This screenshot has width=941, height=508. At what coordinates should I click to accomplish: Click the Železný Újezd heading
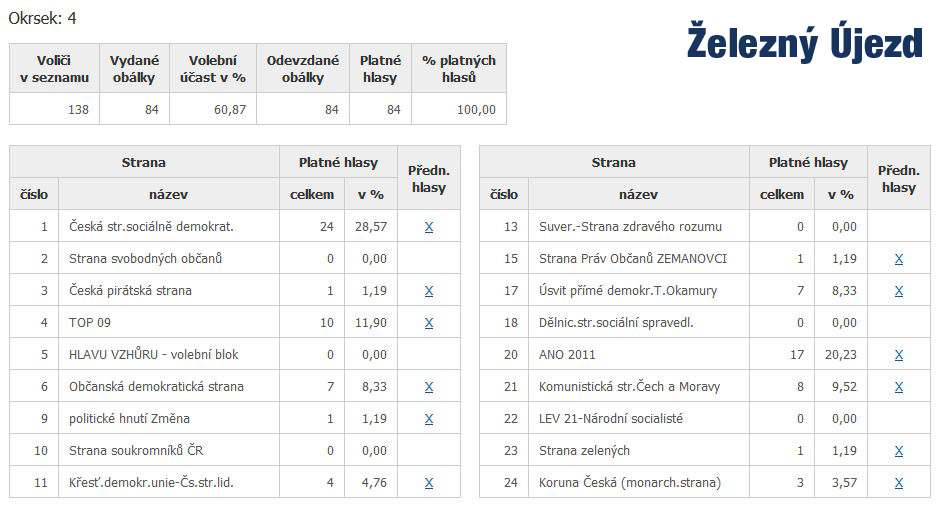(804, 43)
